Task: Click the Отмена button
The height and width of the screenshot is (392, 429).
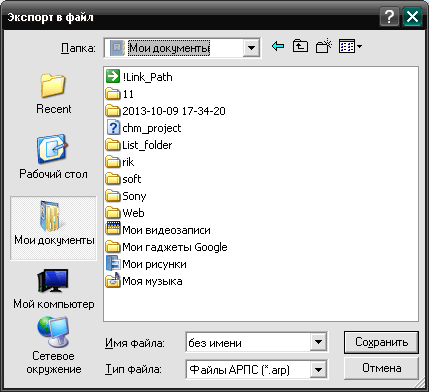Action: (381, 368)
